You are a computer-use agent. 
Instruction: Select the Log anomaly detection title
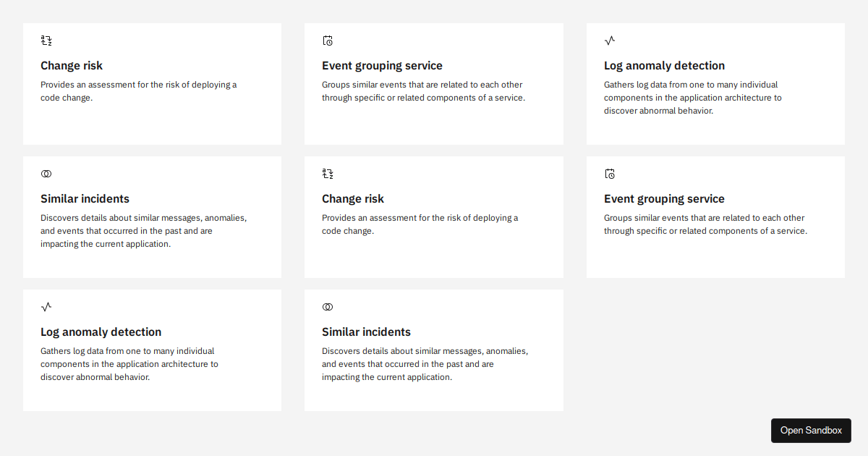[x=664, y=65]
